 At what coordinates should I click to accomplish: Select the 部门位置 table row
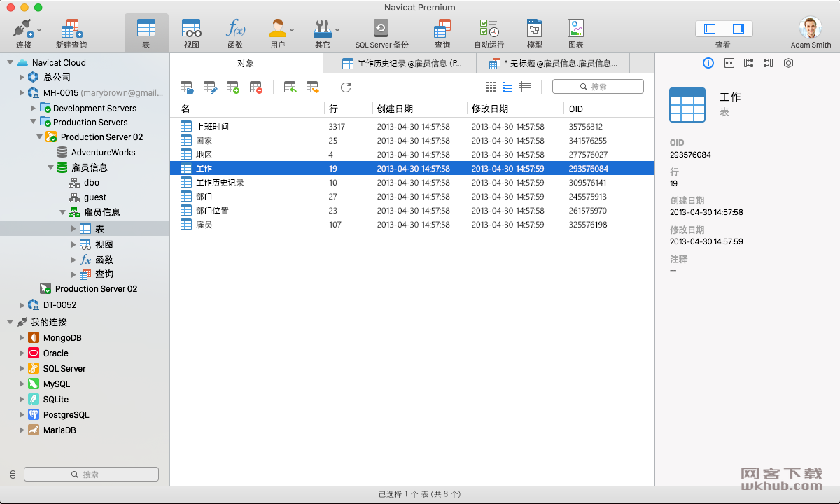coord(412,211)
